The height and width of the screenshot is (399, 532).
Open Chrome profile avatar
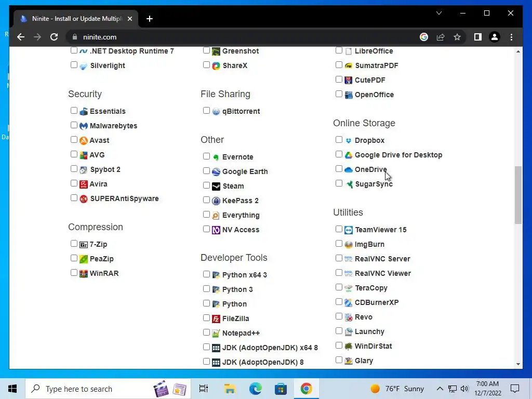(495, 37)
